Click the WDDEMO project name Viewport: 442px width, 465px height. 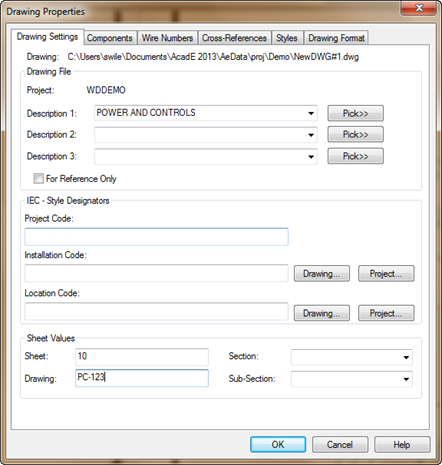point(106,90)
